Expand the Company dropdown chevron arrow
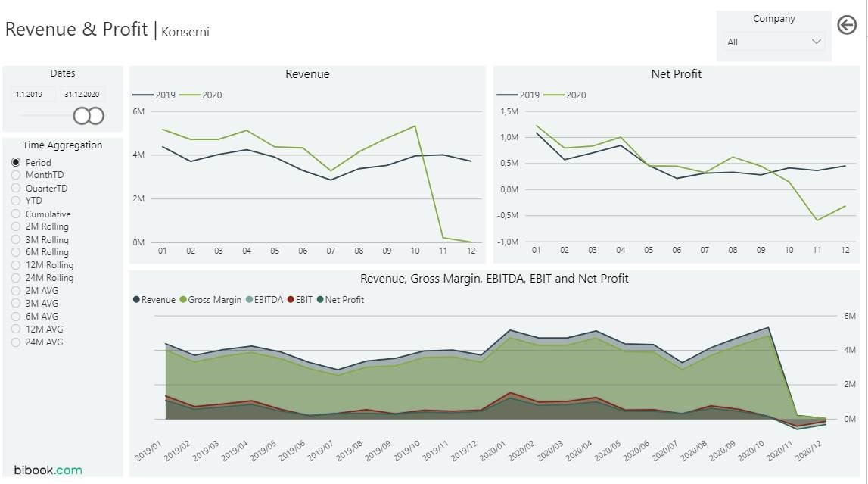The height and width of the screenshot is (484, 868). [816, 42]
